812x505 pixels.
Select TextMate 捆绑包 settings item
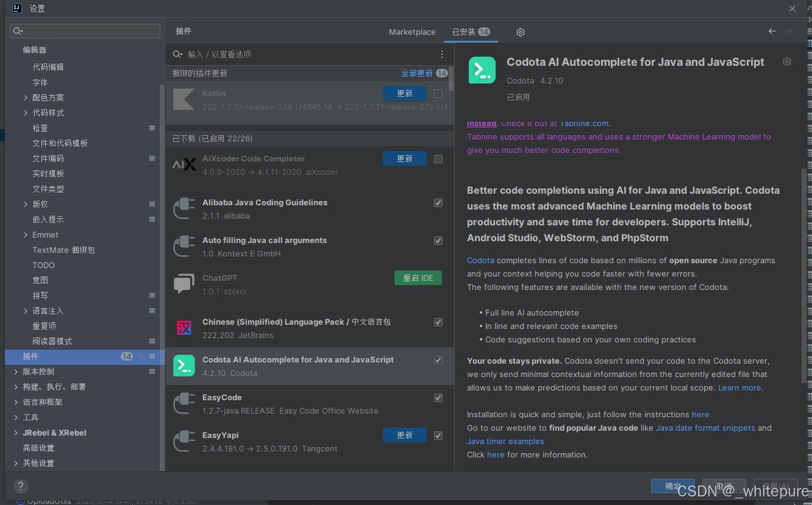(63, 250)
